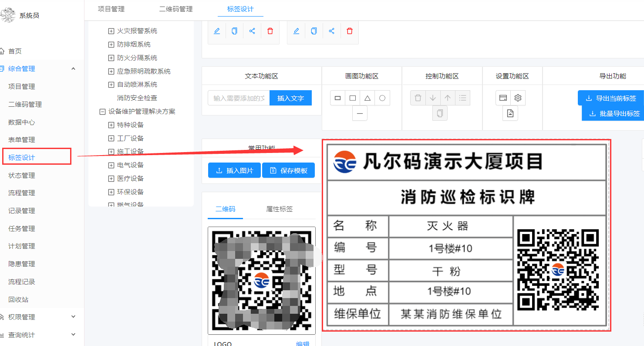The width and height of the screenshot is (644, 346).
Task: Click the copy icon on the second template
Action: (x=314, y=31)
